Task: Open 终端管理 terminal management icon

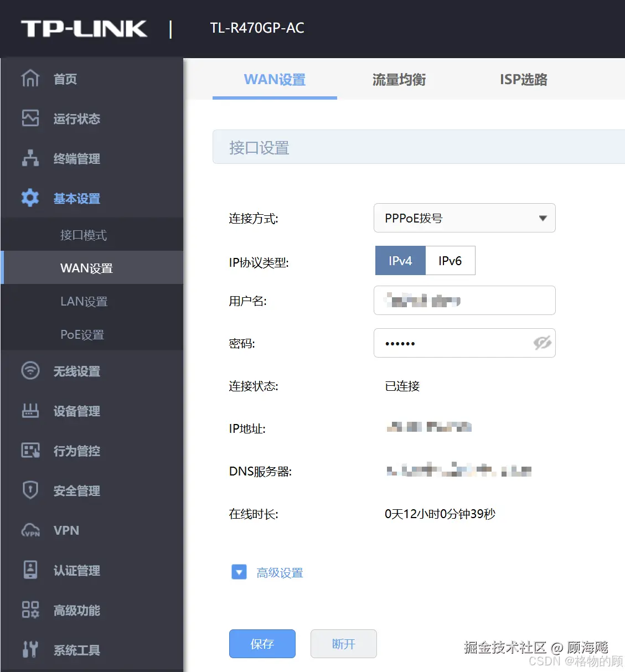Action: coord(30,158)
